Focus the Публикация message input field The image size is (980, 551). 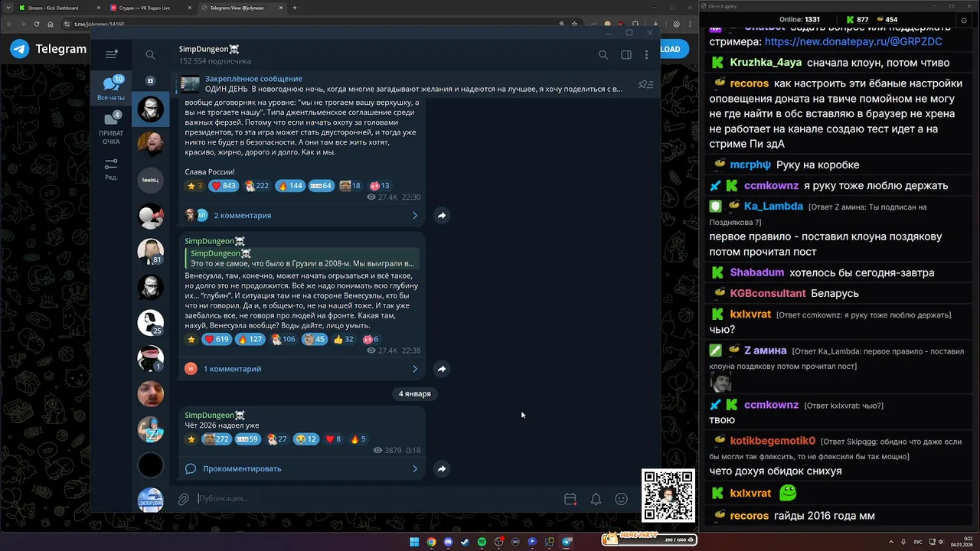tap(375, 499)
